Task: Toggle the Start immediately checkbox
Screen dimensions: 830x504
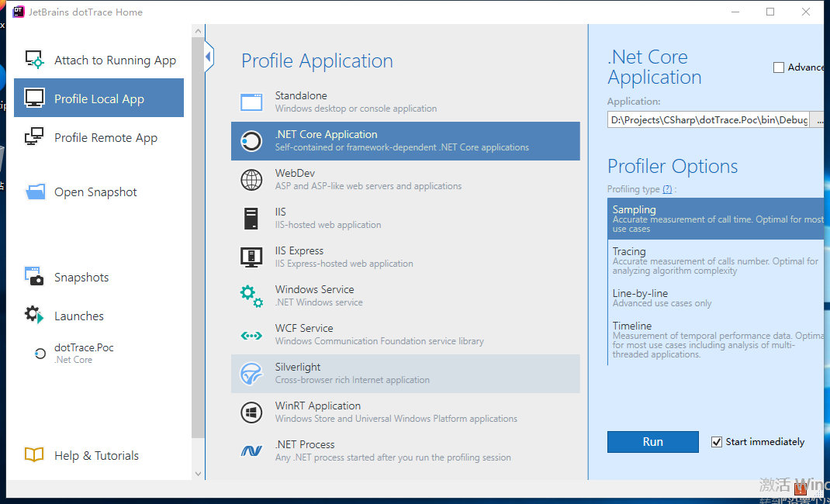Action: 717,442
